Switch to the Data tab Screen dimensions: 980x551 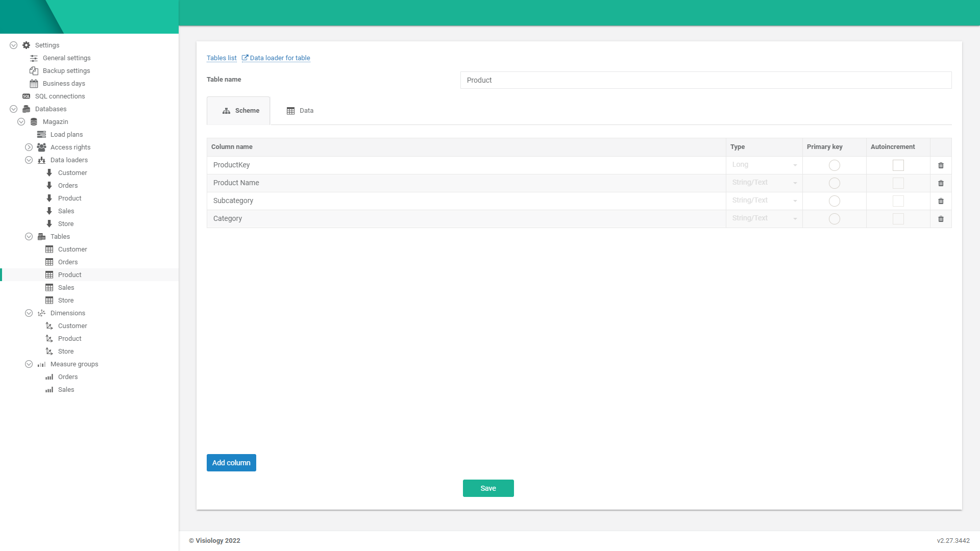300,111
